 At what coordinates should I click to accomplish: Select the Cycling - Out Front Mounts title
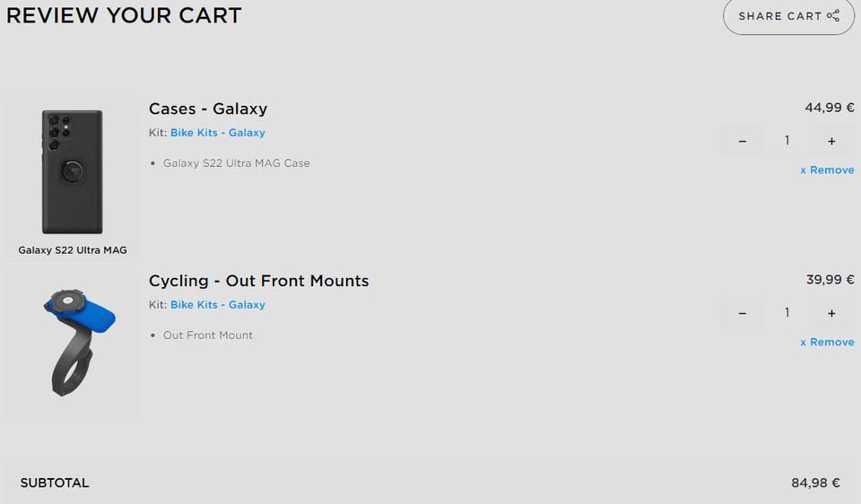[258, 281]
